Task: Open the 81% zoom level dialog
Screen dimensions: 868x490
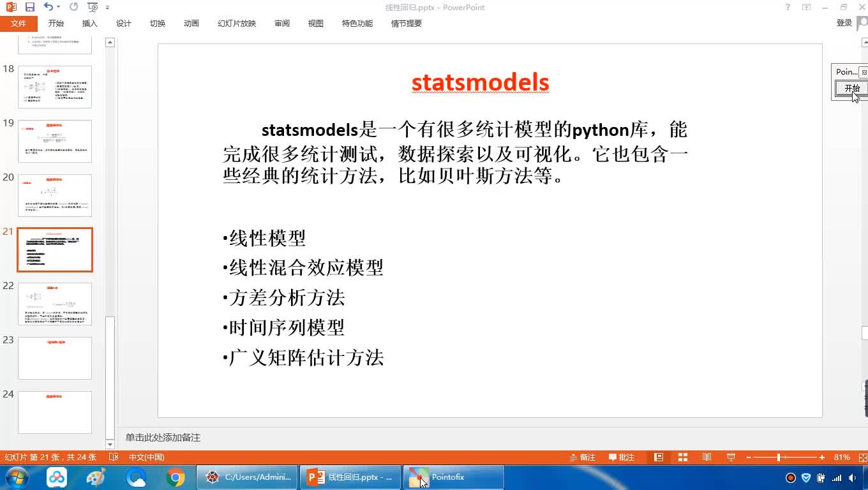Action: click(x=842, y=457)
